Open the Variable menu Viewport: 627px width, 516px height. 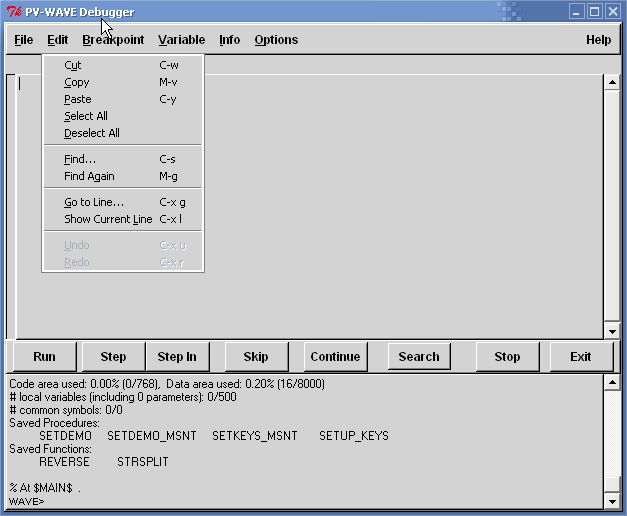[x=182, y=40]
